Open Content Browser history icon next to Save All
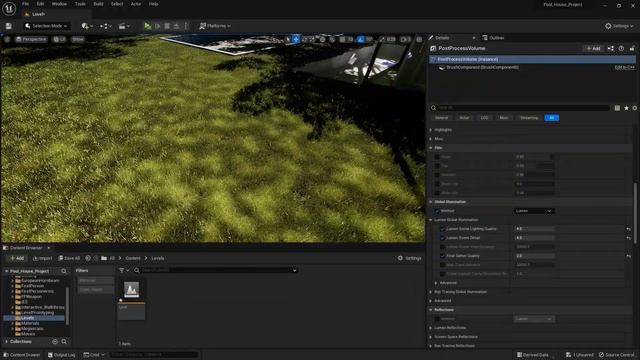The image size is (640, 360). click(x=88, y=258)
